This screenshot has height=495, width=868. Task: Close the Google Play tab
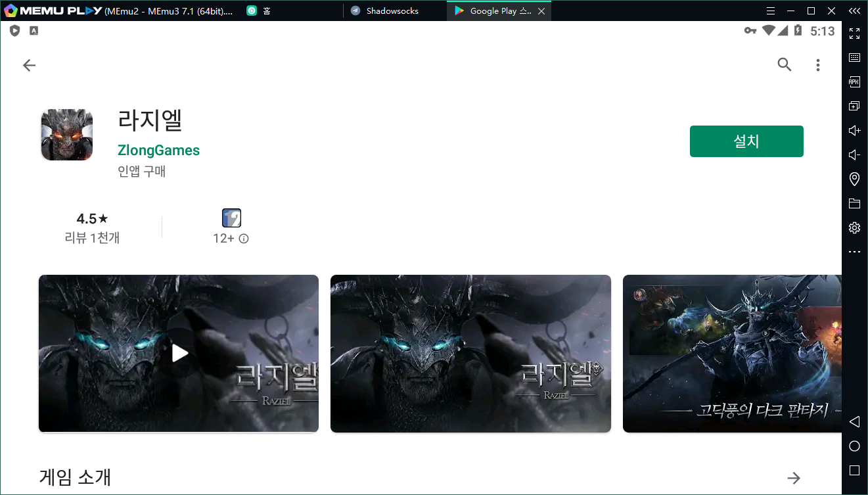tap(541, 11)
